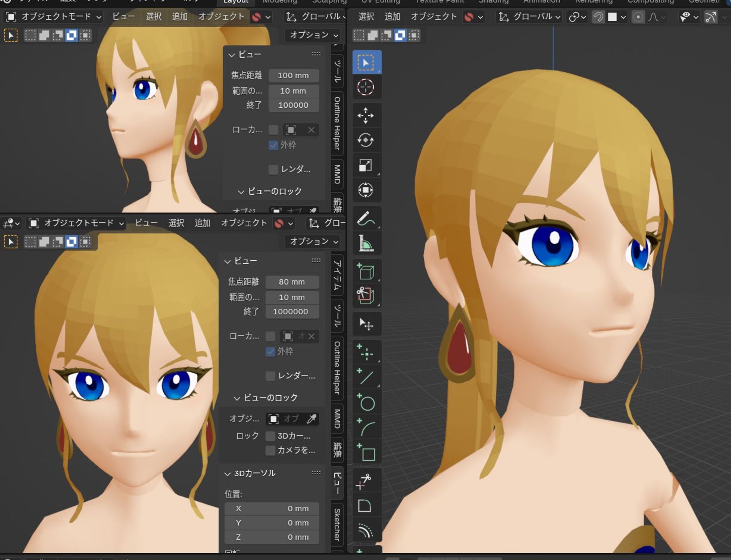The width and height of the screenshot is (731, 560).
Task: Enable the レンダー checkbox in the View panel
Action: coord(270,376)
